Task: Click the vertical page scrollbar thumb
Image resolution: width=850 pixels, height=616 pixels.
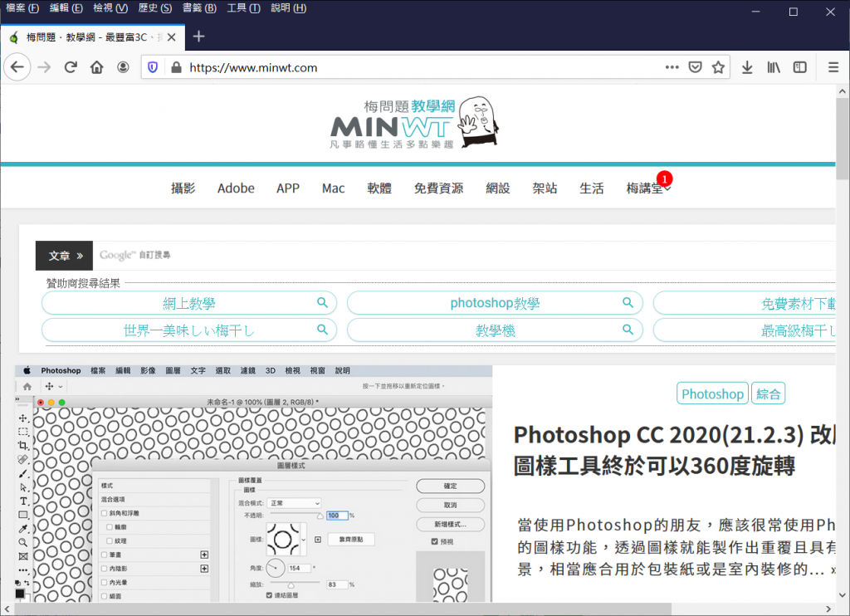Action: (x=843, y=139)
